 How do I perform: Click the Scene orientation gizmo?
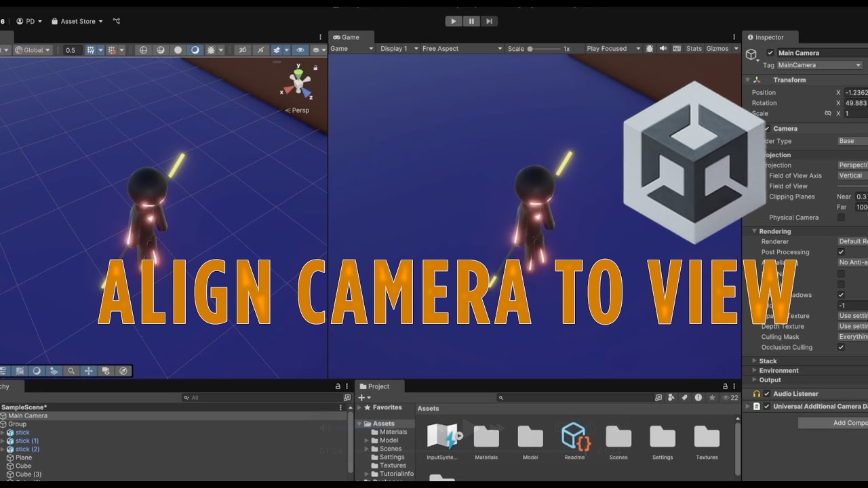click(x=298, y=83)
